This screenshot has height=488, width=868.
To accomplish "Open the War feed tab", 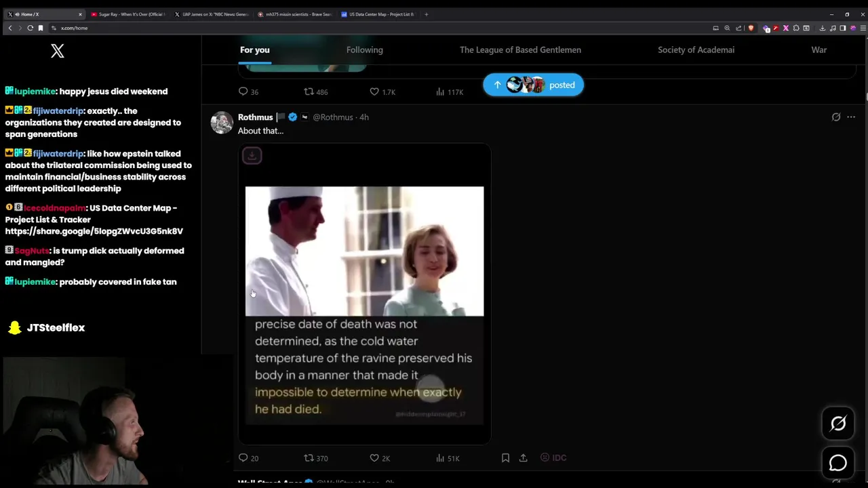I will [x=819, y=49].
